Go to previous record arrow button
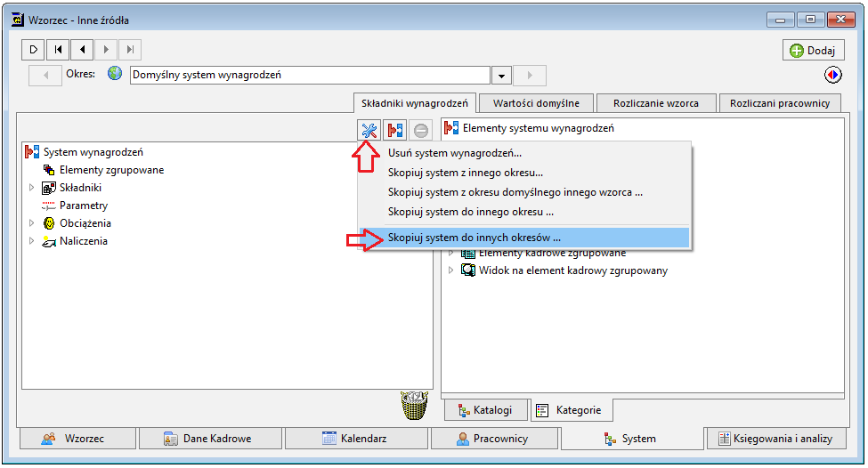Image resolution: width=868 pixels, height=468 pixels. coord(82,50)
